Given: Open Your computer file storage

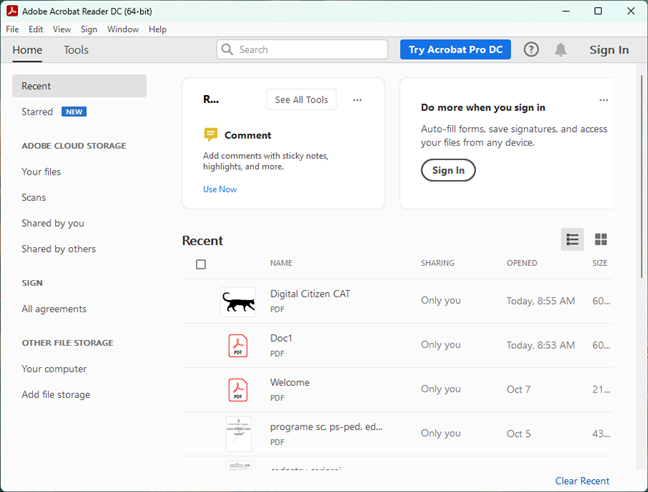Looking at the screenshot, I should click(54, 369).
